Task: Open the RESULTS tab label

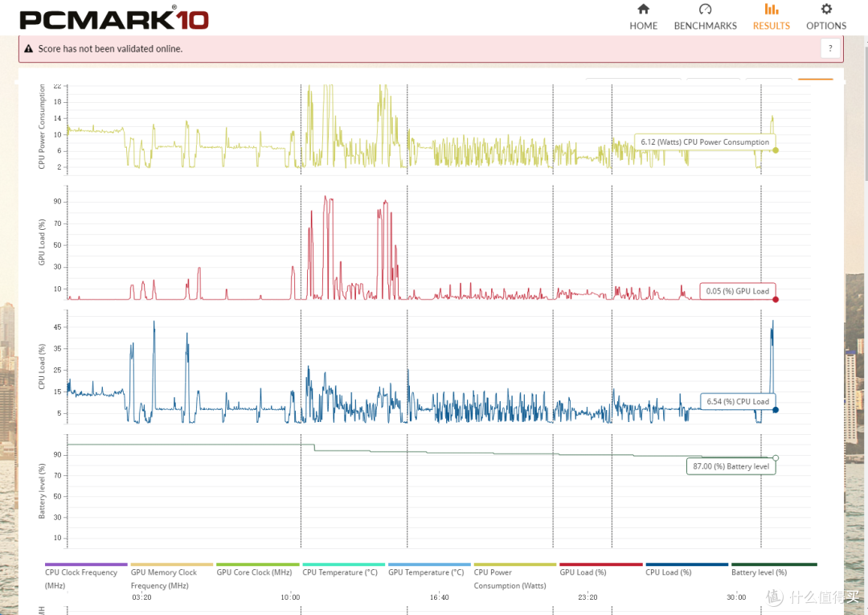Action: 771,26
